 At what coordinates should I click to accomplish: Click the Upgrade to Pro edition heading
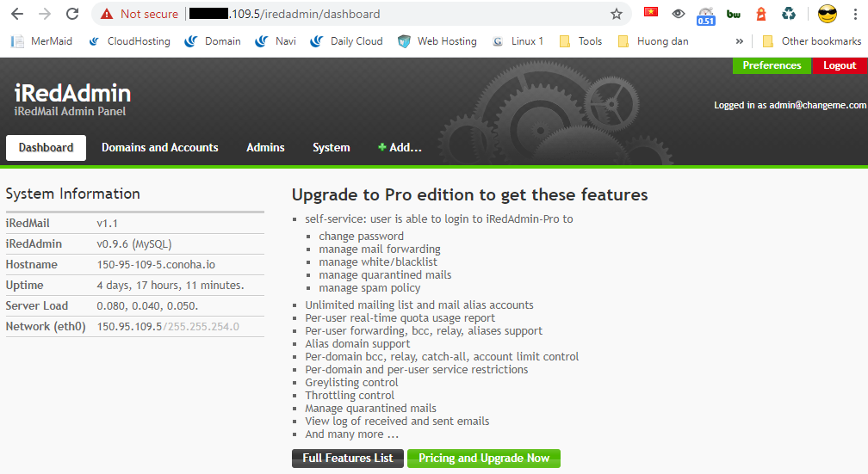click(x=469, y=194)
